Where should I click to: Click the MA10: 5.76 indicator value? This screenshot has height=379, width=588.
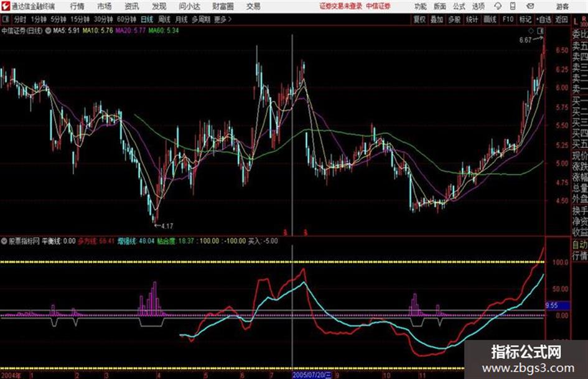(x=98, y=30)
